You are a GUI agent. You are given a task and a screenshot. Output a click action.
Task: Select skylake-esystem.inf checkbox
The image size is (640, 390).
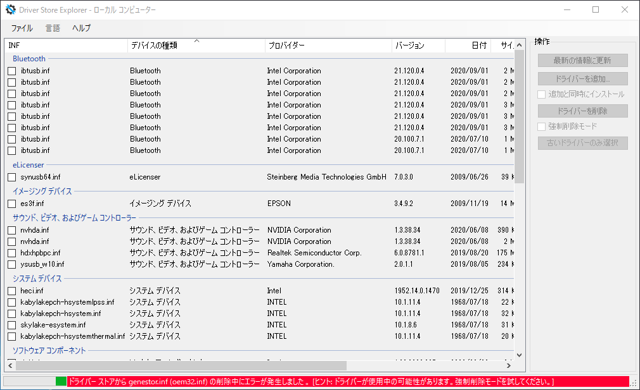(12, 325)
